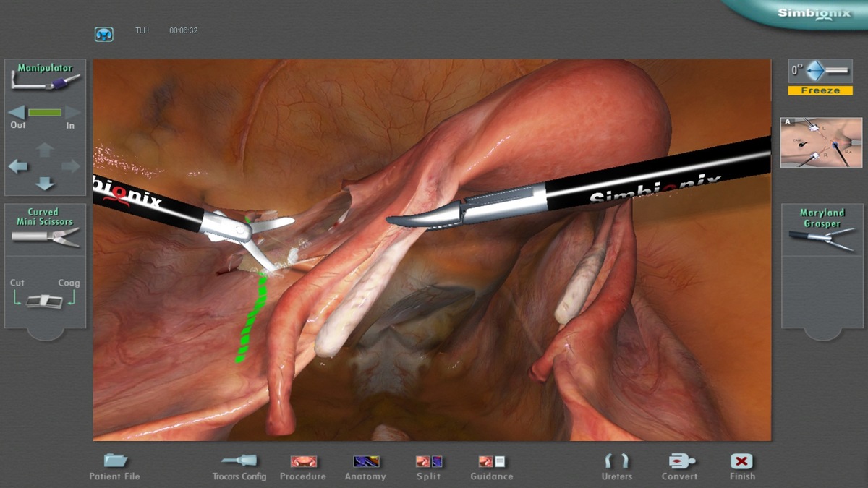868x488 pixels.
Task: Select the Manipulator instrument
Action: (46, 77)
